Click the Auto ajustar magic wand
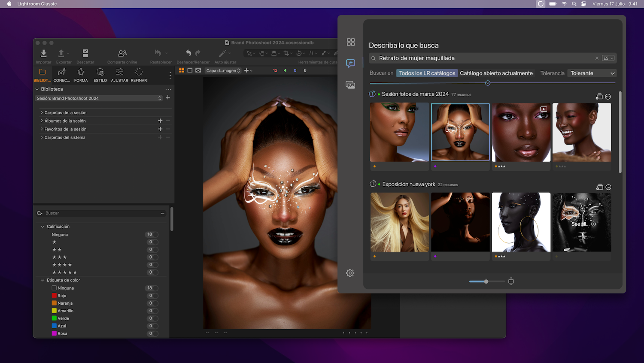Viewport: 644px width, 363px height. tap(222, 53)
